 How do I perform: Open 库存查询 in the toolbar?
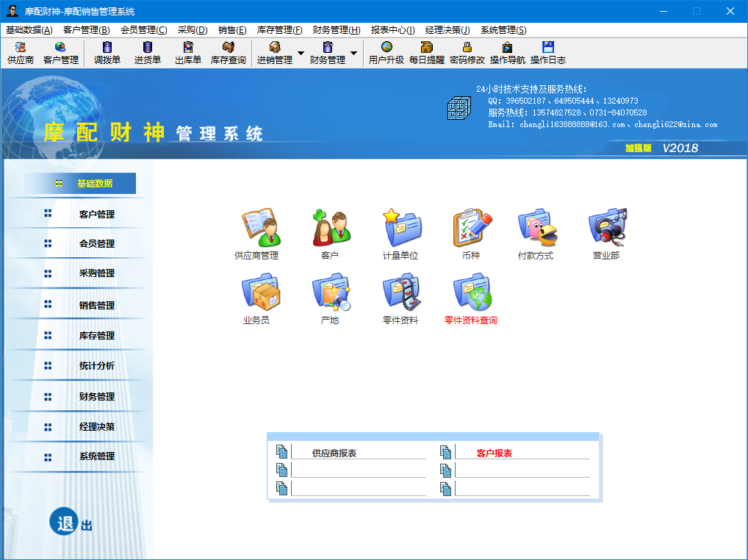pyautogui.click(x=229, y=53)
